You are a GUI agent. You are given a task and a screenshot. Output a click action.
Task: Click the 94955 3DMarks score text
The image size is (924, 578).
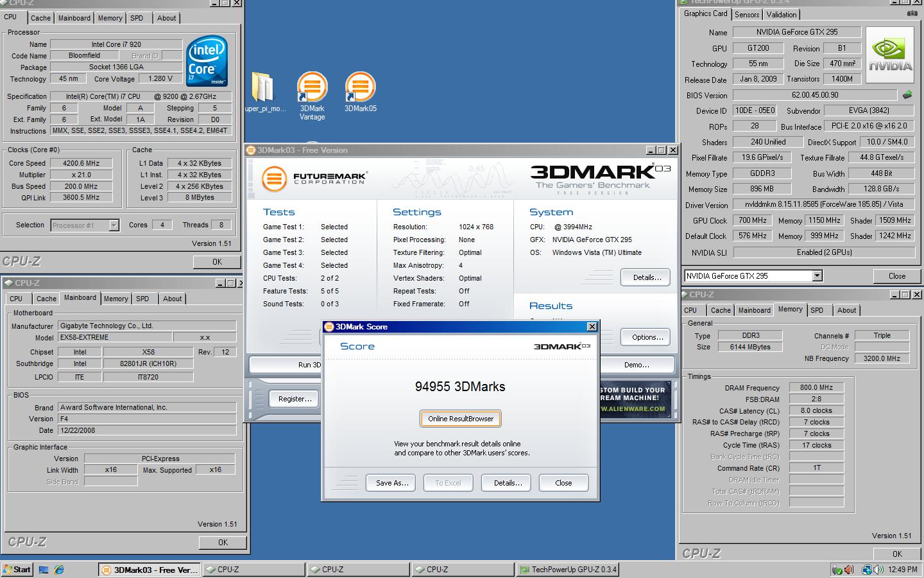[x=460, y=387]
